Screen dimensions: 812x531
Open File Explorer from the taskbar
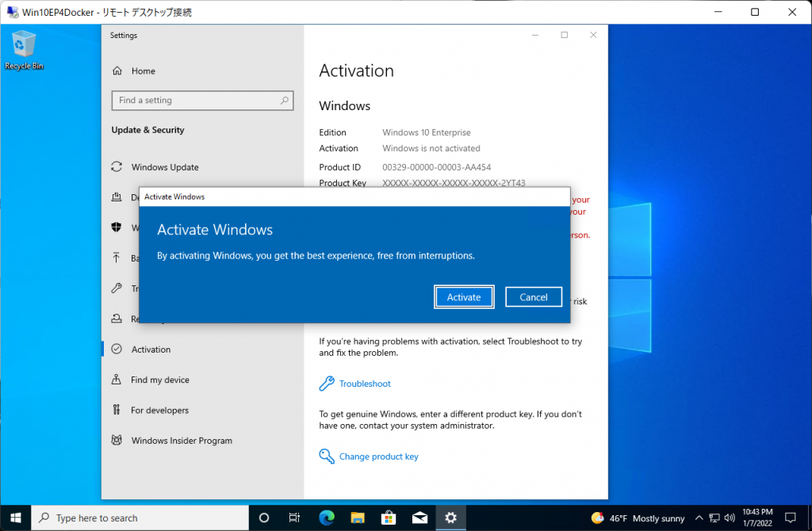click(358, 518)
